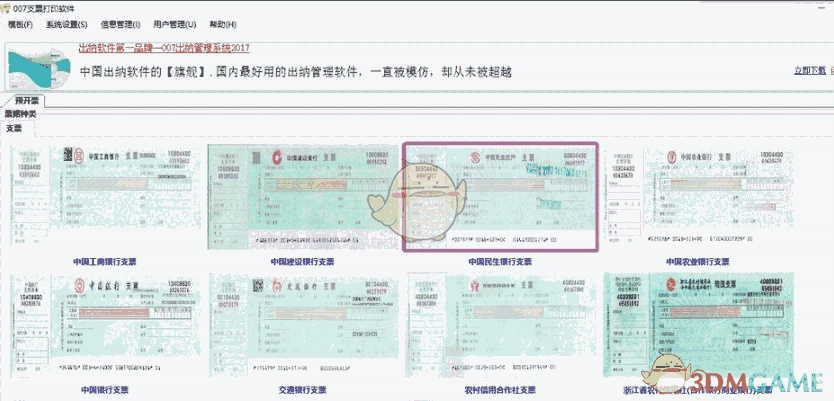Image resolution: width=834 pixels, height=401 pixels.
Task: Select the 支票 category tab
Action: tap(14, 128)
